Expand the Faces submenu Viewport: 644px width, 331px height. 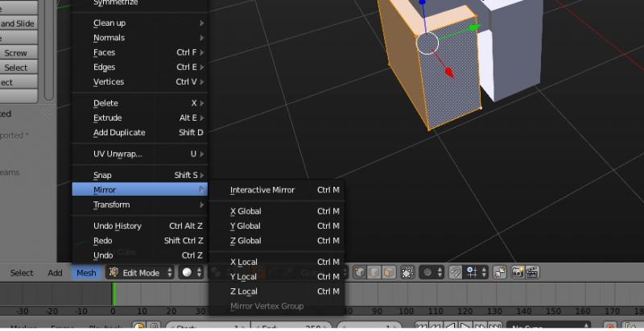click(x=139, y=52)
